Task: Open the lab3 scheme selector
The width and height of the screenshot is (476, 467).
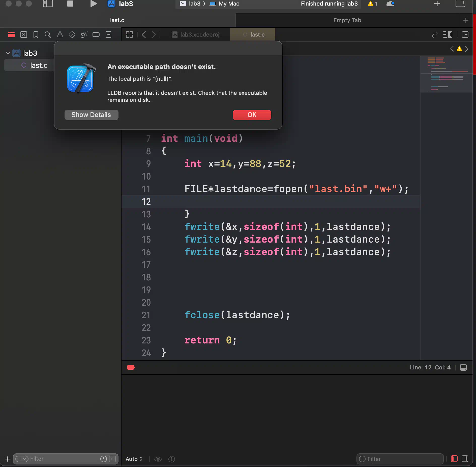Action: click(x=194, y=4)
